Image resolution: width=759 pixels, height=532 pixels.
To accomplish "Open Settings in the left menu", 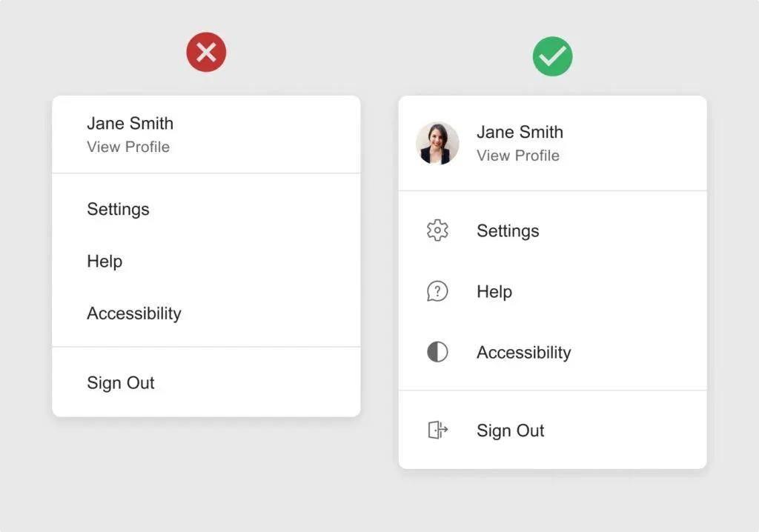I will point(118,210).
